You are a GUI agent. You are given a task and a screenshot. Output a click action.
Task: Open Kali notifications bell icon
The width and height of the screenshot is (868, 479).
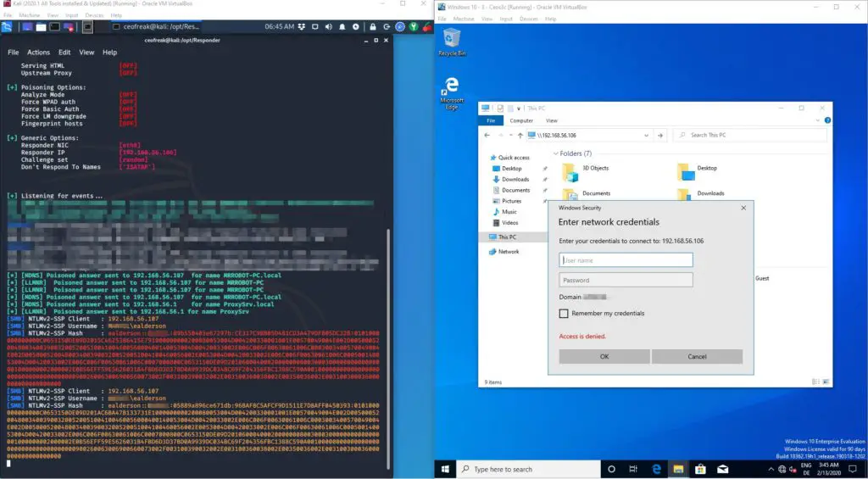tap(342, 26)
